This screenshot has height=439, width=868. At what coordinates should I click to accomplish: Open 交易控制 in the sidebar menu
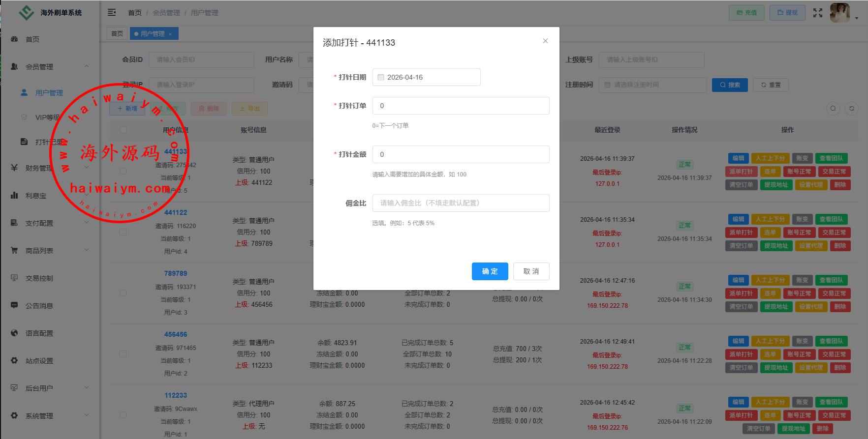(39, 278)
